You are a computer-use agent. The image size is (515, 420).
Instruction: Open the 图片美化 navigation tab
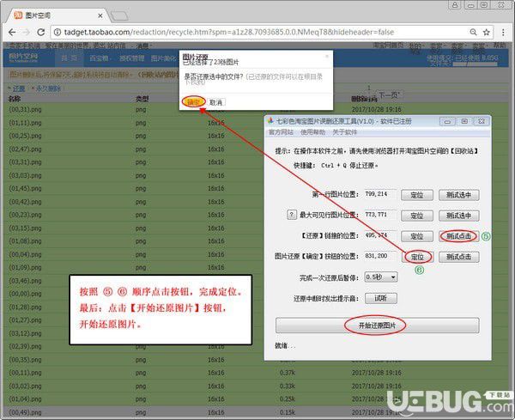coord(163,58)
